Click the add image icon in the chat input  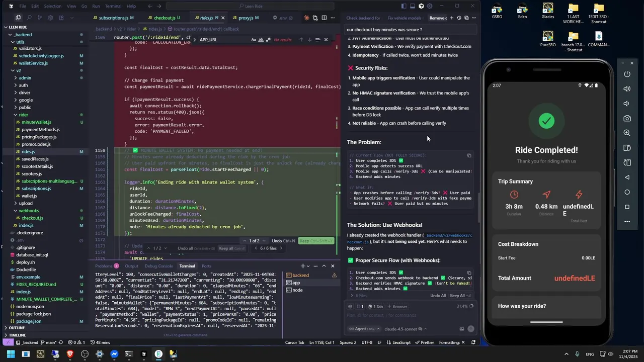tap(461, 329)
